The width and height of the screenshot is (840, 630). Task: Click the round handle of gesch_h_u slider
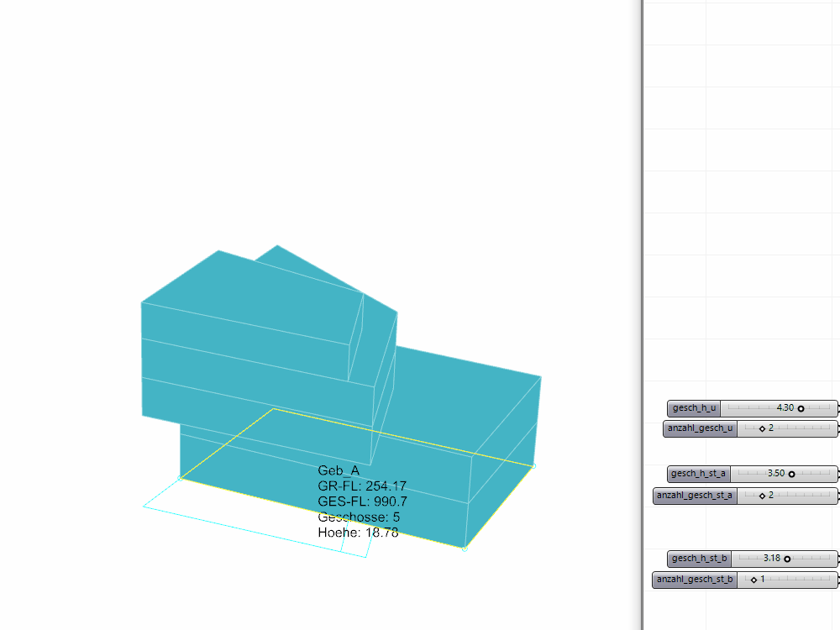point(801,408)
